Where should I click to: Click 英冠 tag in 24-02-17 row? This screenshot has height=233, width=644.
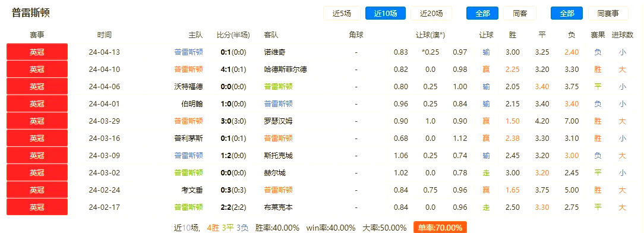click(37, 207)
